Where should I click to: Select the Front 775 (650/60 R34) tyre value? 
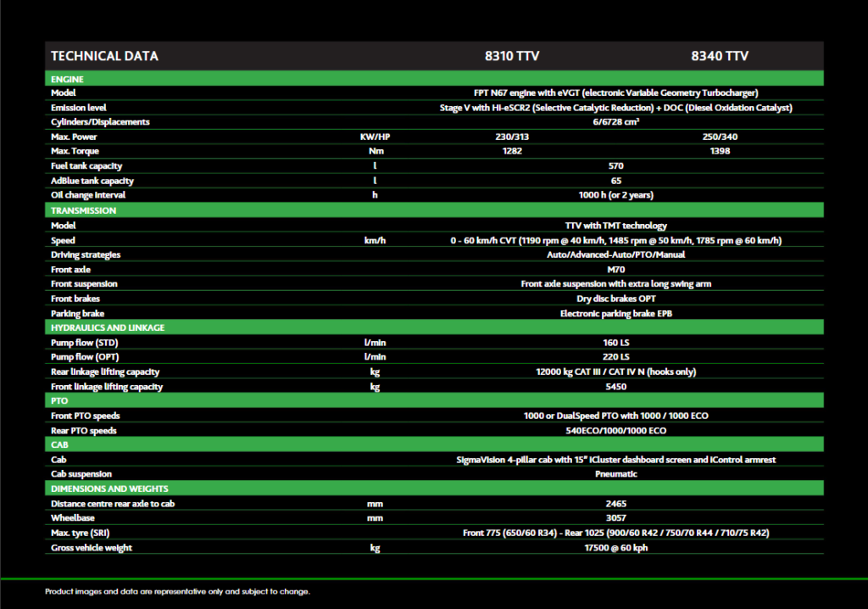click(x=616, y=533)
